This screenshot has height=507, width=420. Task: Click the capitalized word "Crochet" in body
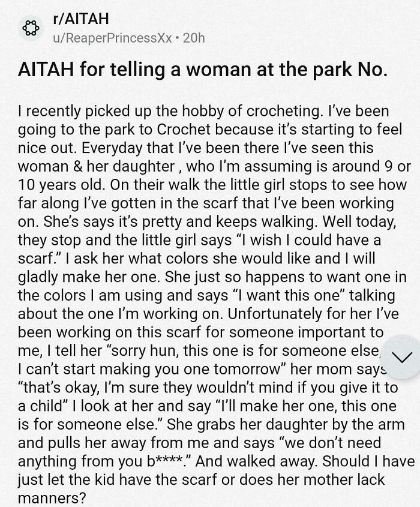184,130
